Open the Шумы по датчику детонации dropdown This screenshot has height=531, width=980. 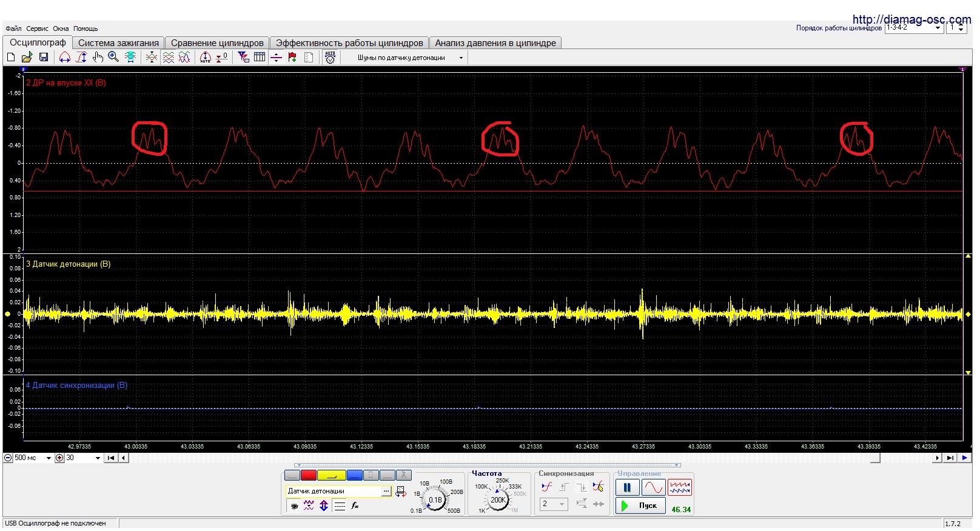pos(461,58)
